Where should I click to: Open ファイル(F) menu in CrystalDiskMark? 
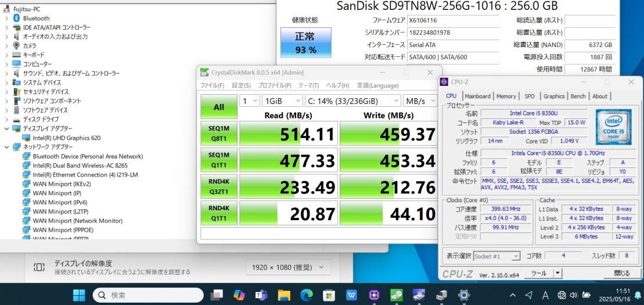[212, 85]
